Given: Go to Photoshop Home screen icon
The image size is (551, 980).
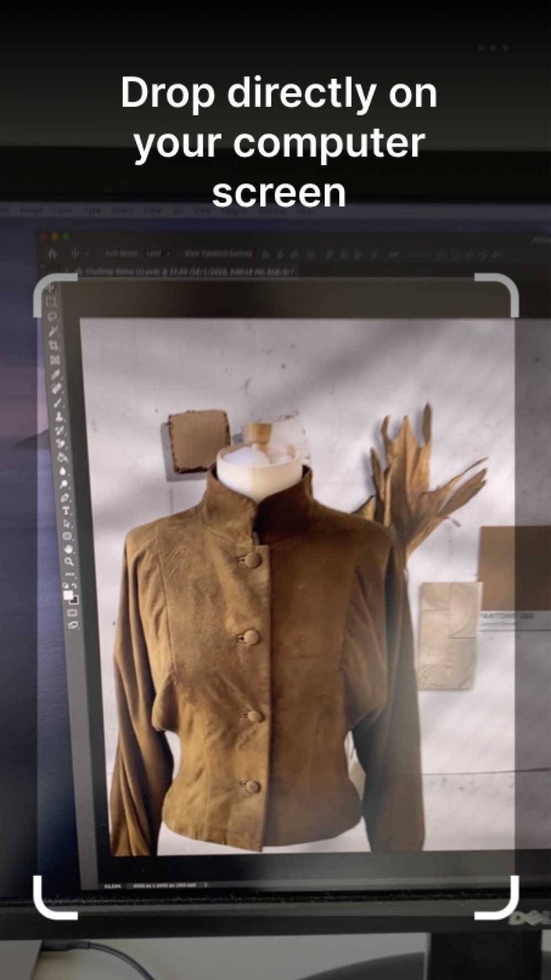Looking at the screenshot, I should click(52, 254).
